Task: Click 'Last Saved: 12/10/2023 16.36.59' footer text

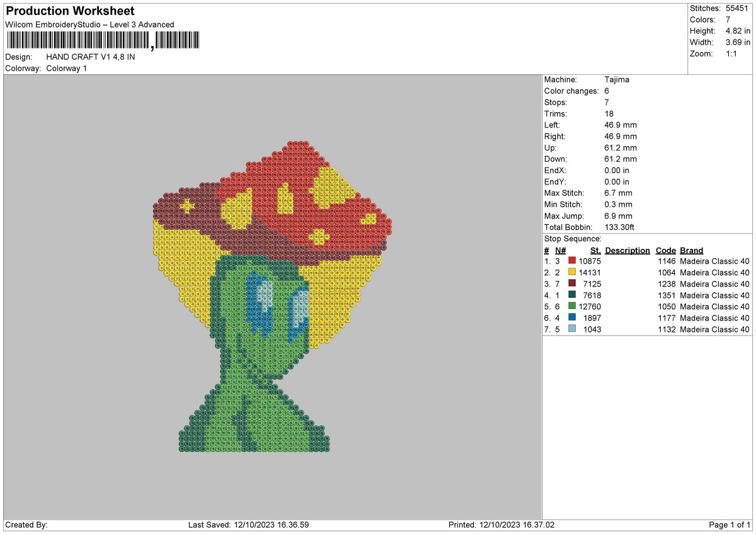Action: (x=248, y=525)
